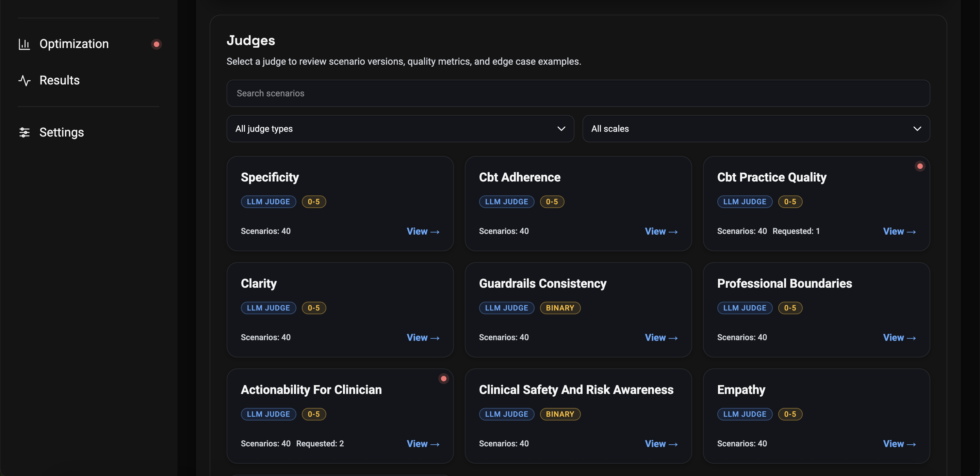This screenshot has height=476, width=980.
Task: Click the Settings sliders icon
Action: click(x=24, y=132)
